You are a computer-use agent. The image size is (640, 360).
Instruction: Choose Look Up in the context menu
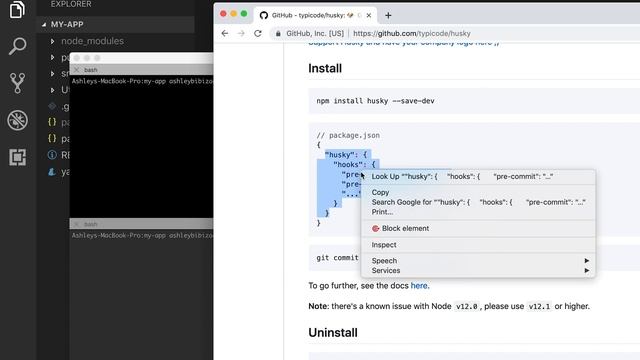coord(478,176)
